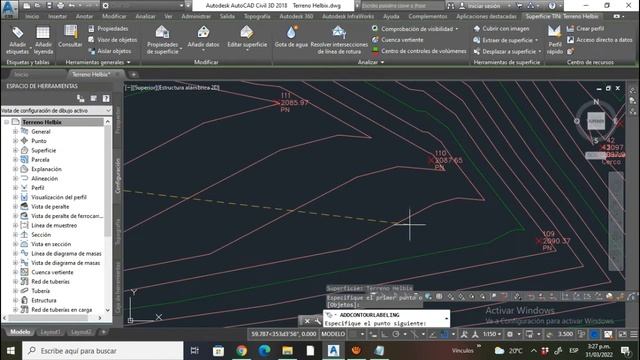Click the Perfil rápido icon
This screenshot has height=360, width=640.
click(554, 32)
